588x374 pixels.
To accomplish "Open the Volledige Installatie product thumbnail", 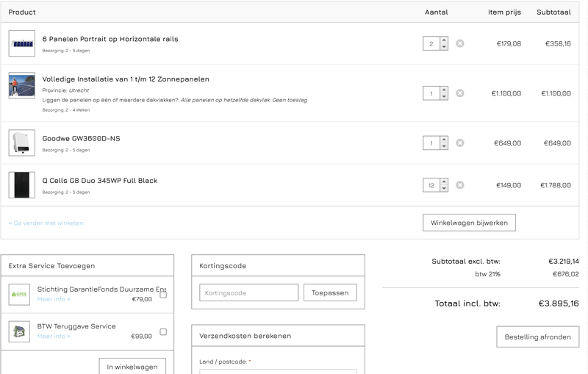I will click(x=22, y=85).
